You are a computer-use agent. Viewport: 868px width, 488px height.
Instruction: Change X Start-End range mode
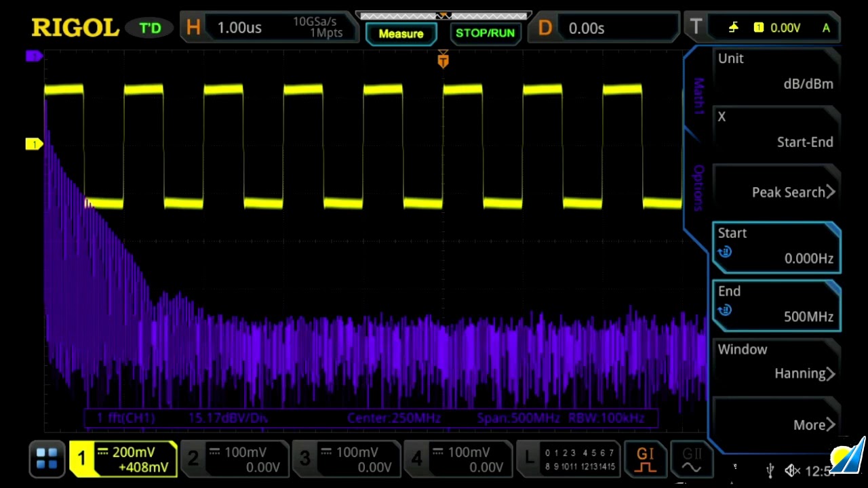[x=776, y=129]
